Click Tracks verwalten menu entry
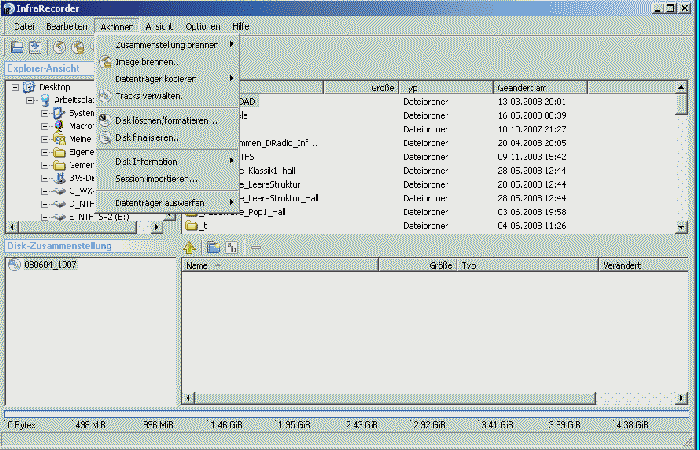The height and width of the screenshot is (450, 700). click(148, 95)
